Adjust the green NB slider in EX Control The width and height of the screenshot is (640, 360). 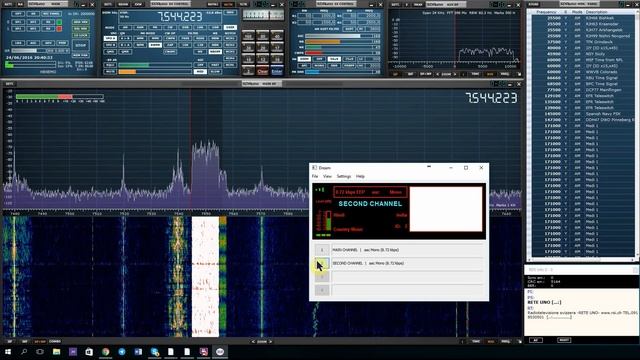339,47
